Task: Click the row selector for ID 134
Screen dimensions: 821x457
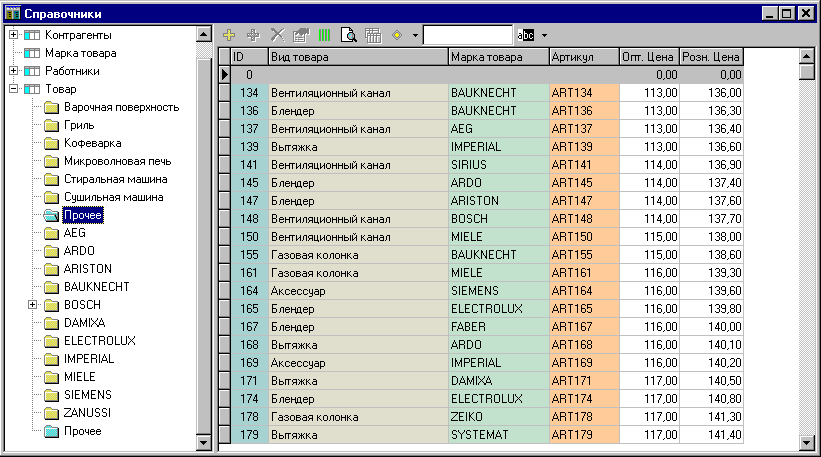Action: click(225, 93)
